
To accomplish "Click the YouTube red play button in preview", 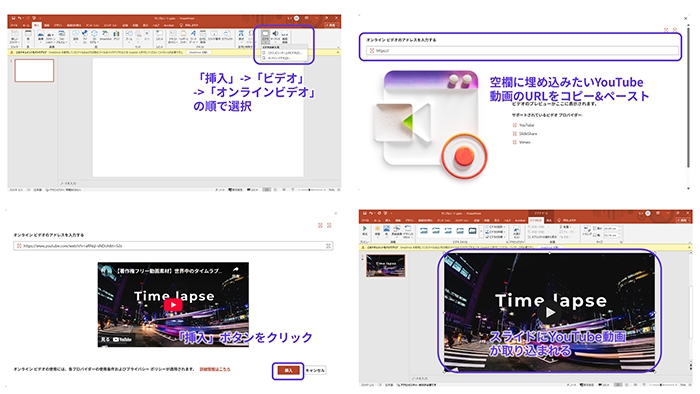I will pos(173,305).
